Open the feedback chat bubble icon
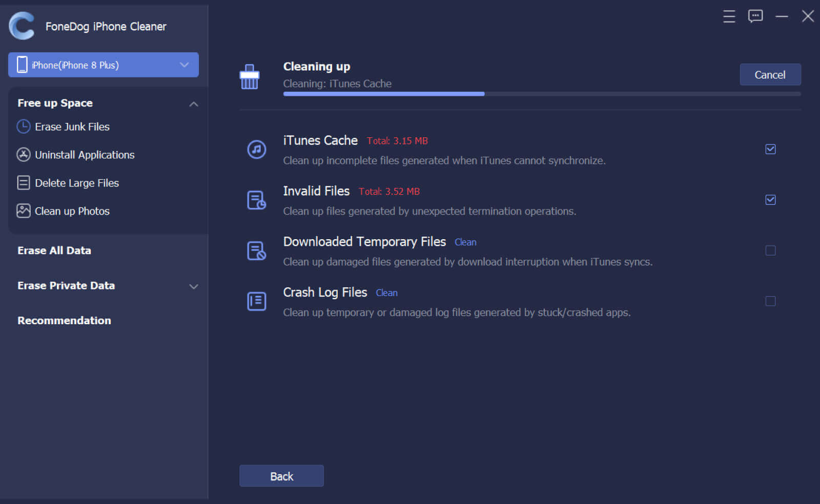The width and height of the screenshot is (820, 504). point(755,16)
